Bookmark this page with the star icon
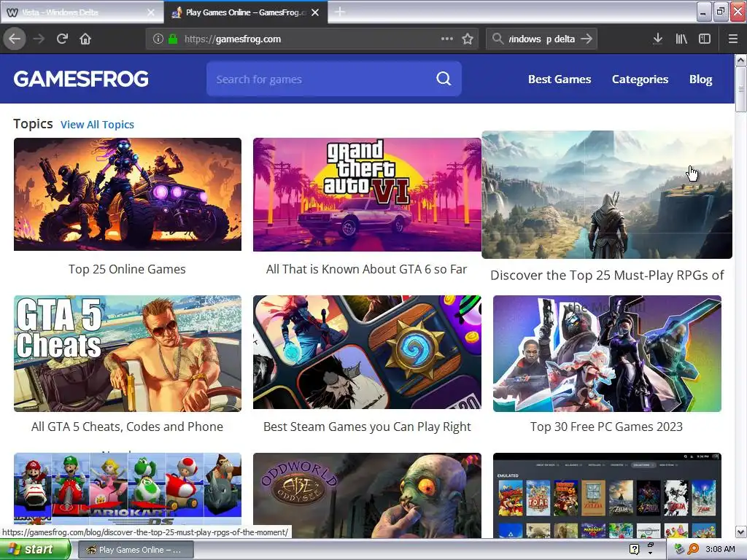The image size is (747, 560). click(468, 39)
